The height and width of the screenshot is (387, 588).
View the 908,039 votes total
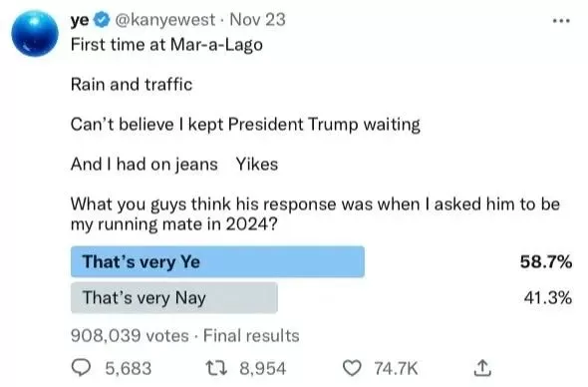tap(130, 335)
